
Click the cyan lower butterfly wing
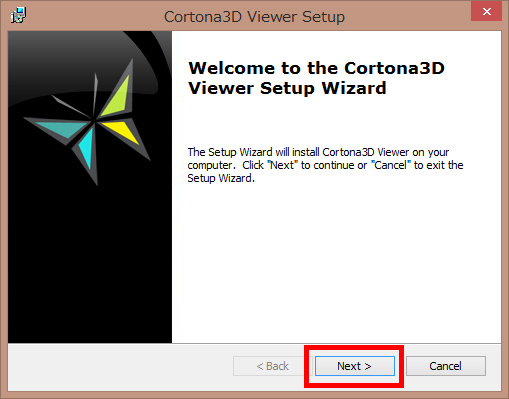pyautogui.click(x=87, y=148)
